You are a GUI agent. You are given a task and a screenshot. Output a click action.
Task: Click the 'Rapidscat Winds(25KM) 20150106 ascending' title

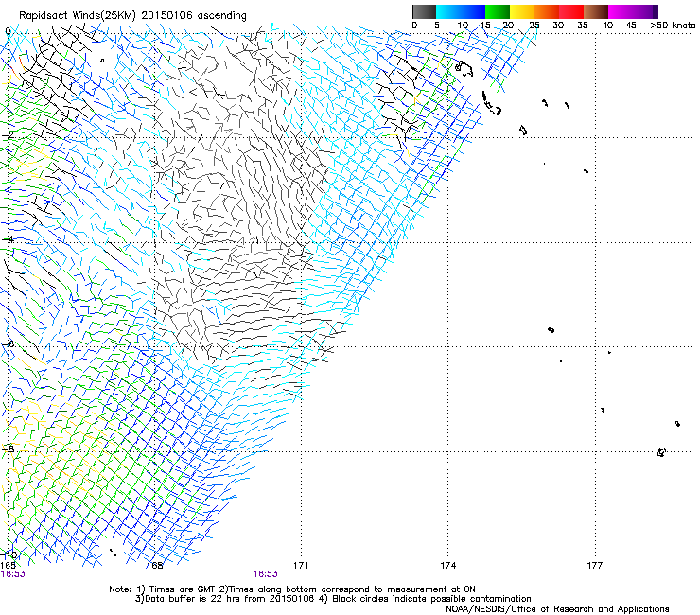coord(132,16)
